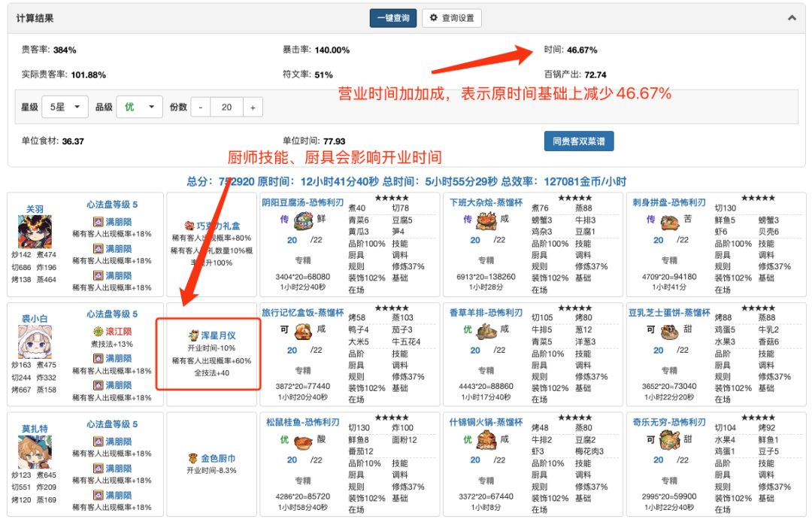Viewport: 812px width, 522px height.
Task: Click the 一键查询 button
Action: click(393, 18)
